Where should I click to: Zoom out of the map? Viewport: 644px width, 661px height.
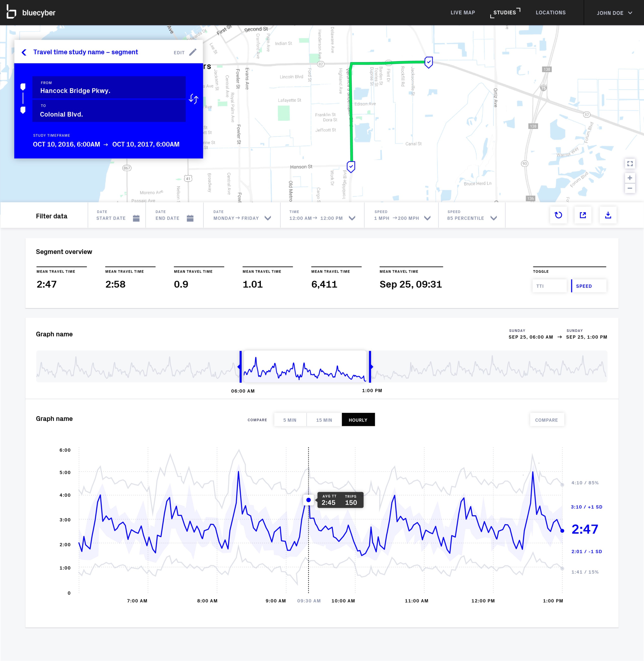click(x=630, y=189)
